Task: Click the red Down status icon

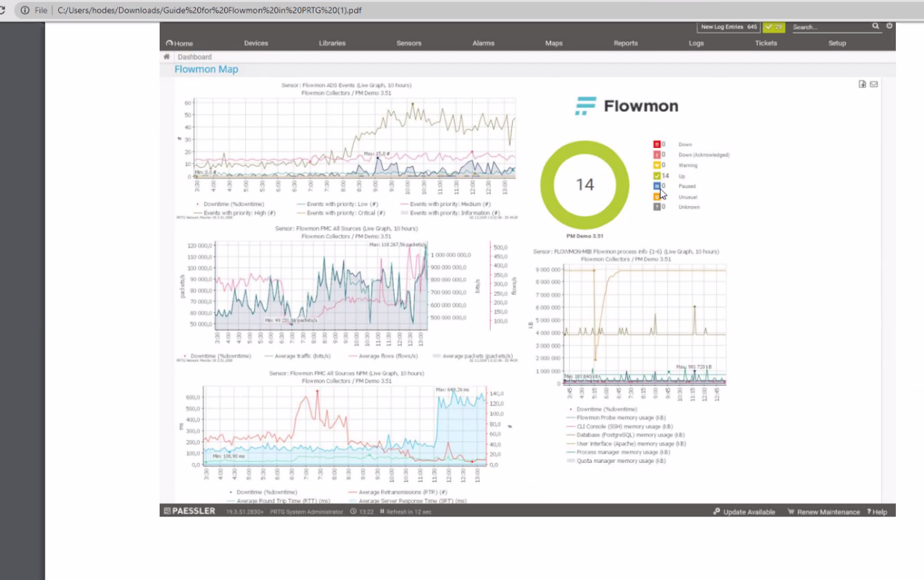Action: (x=657, y=144)
